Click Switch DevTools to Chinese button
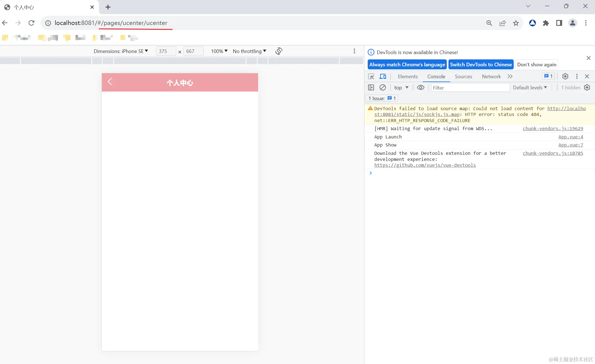 pyautogui.click(x=481, y=64)
